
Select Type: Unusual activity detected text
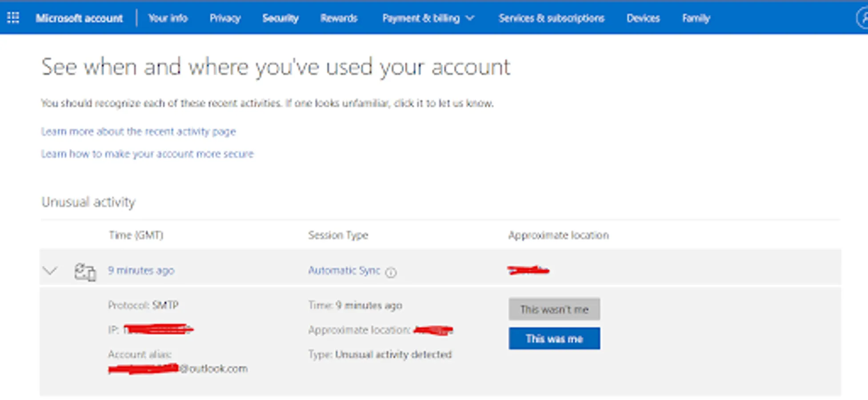click(x=380, y=354)
